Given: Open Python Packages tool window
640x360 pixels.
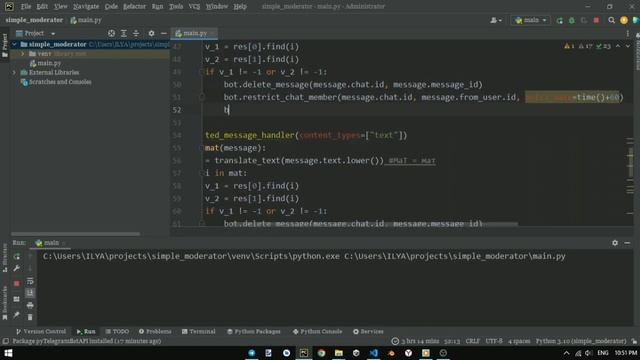Looking at the screenshot, I should (x=254, y=331).
